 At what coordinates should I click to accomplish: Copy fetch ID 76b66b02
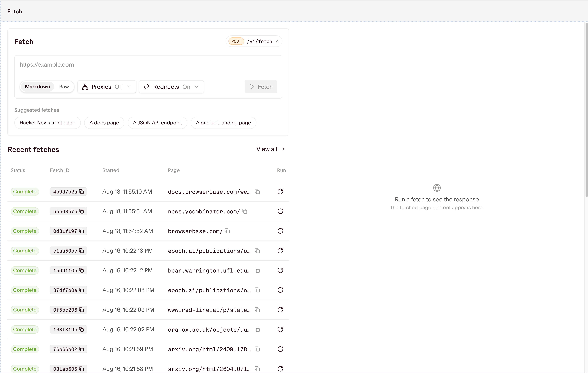pyautogui.click(x=82, y=349)
